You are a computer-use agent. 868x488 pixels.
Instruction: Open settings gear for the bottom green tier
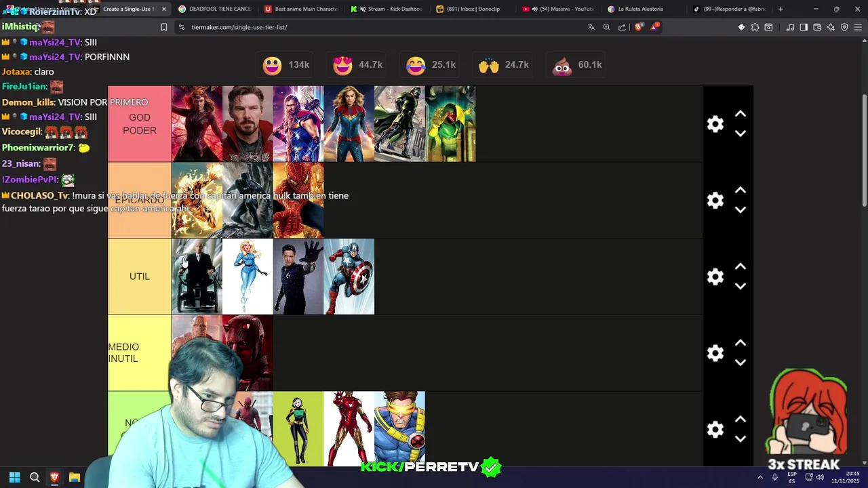click(x=715, y=430)
